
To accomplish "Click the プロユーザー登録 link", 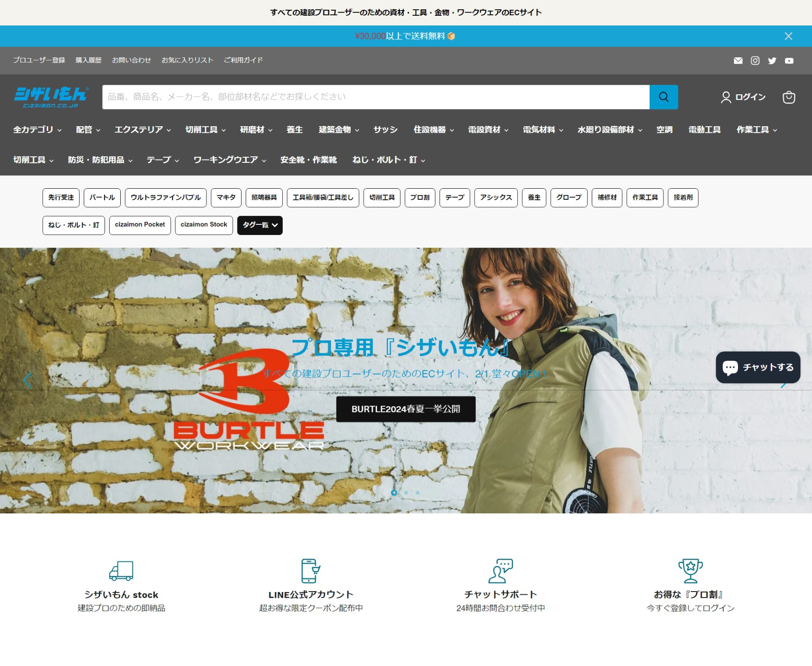I will (x=39, y=60).
